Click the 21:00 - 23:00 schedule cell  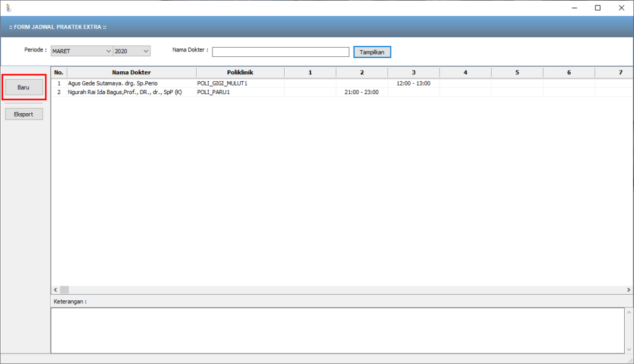[362, 92]
